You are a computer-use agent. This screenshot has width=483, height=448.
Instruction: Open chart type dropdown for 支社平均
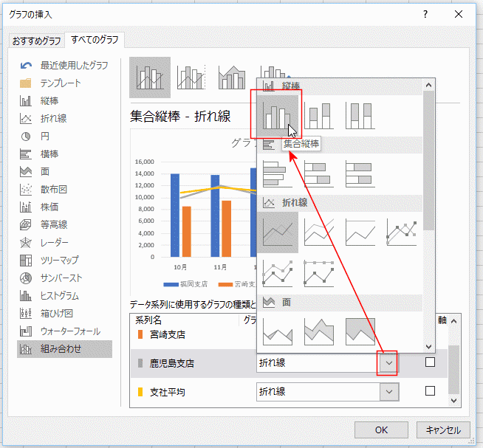tap(388, 392)
